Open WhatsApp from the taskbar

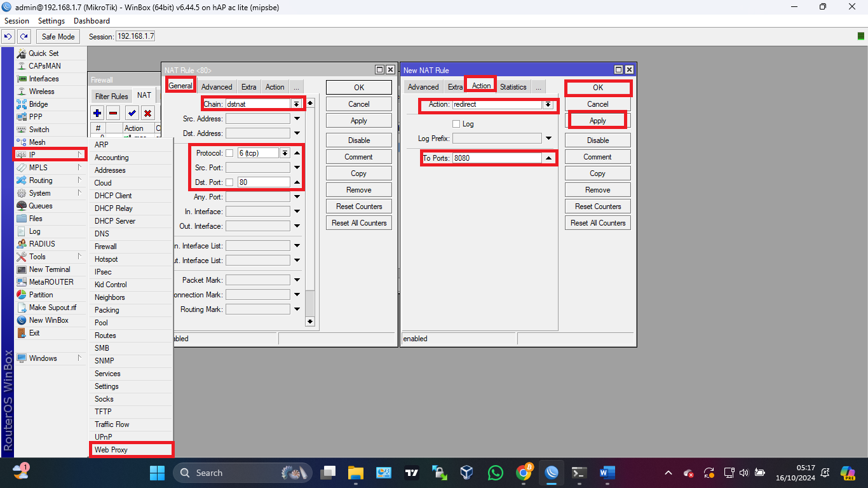point(496,473)
